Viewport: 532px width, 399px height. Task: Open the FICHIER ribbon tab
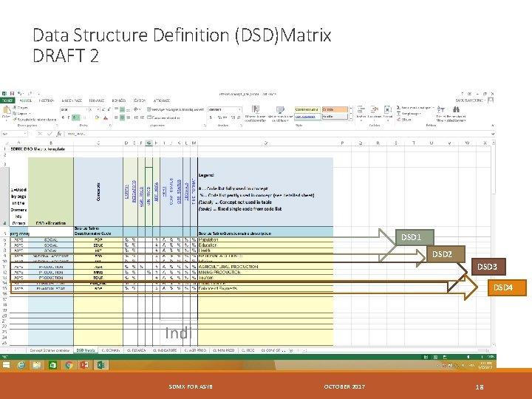8,100
